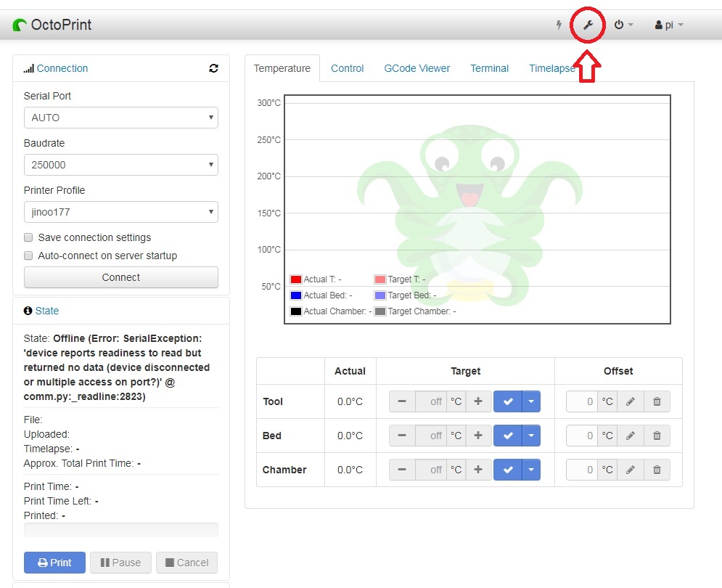Increase Chamber target temperature with plus
Image resolution: width=722 pixels, height=588 pixels.
478,470
